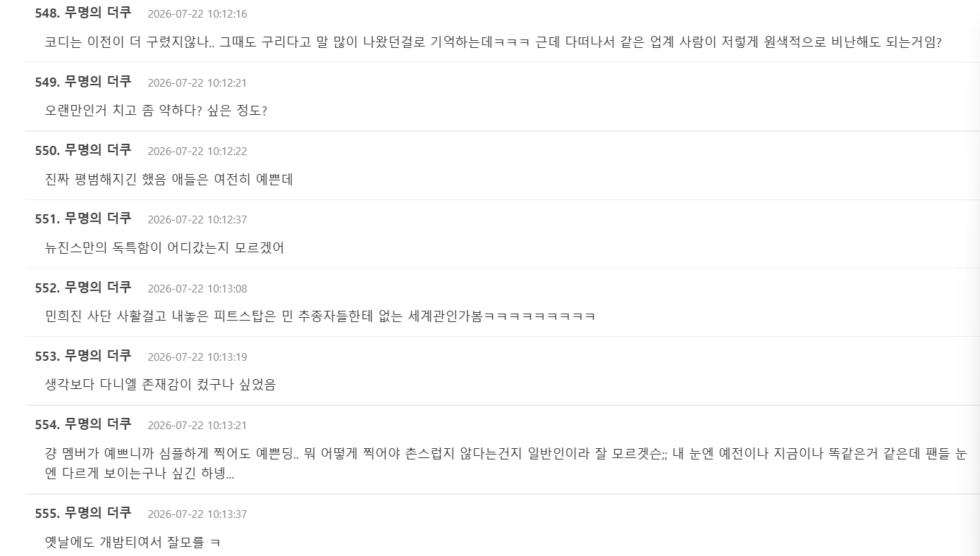The width and height of the screenshot is (980, 556).
Task: Select the text of comment 548 about 코디
Action: (494, 42)
